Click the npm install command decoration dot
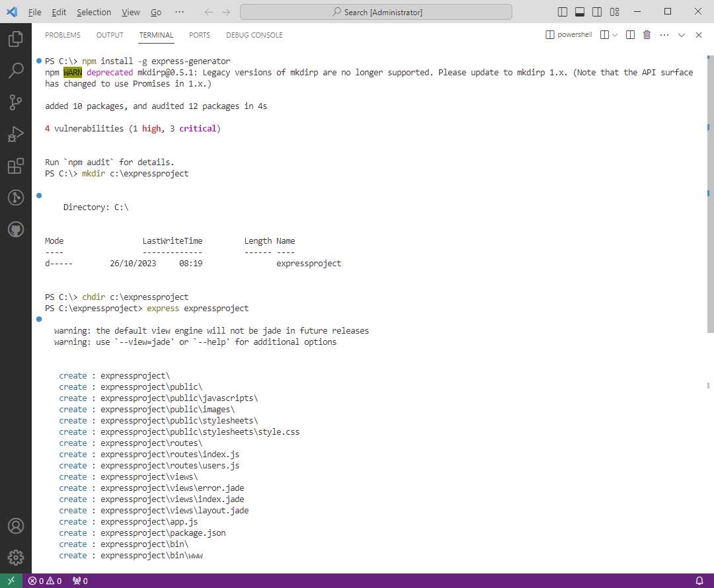The height and width of the screenshot is (588, 714). click(x=39, y=61)
